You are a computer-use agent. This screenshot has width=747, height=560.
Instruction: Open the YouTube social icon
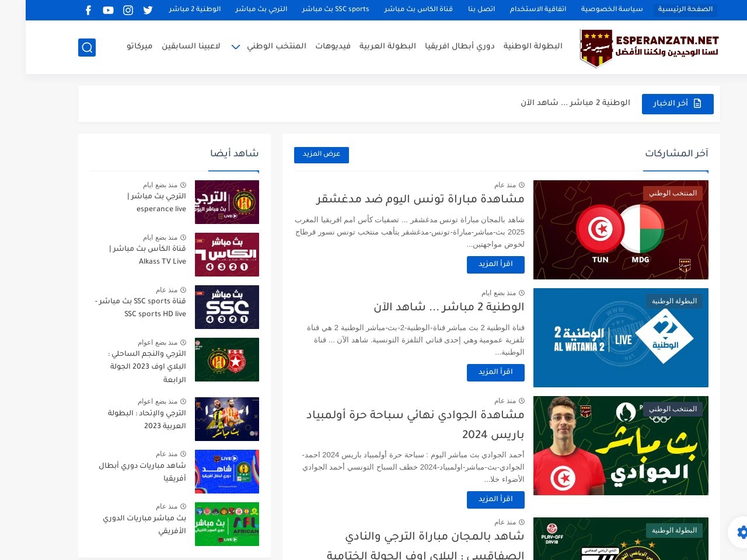tap(109, 10)
